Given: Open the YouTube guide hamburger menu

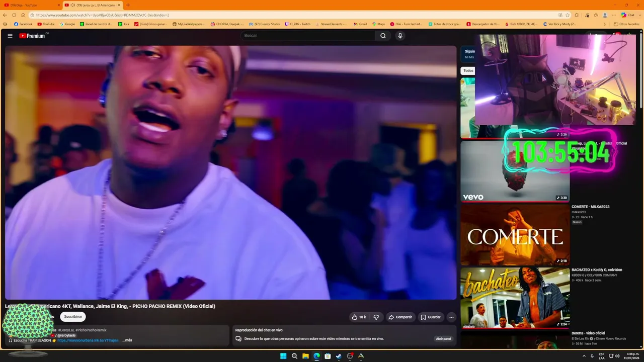Looking at the screenshot, I should pos(10,36).
